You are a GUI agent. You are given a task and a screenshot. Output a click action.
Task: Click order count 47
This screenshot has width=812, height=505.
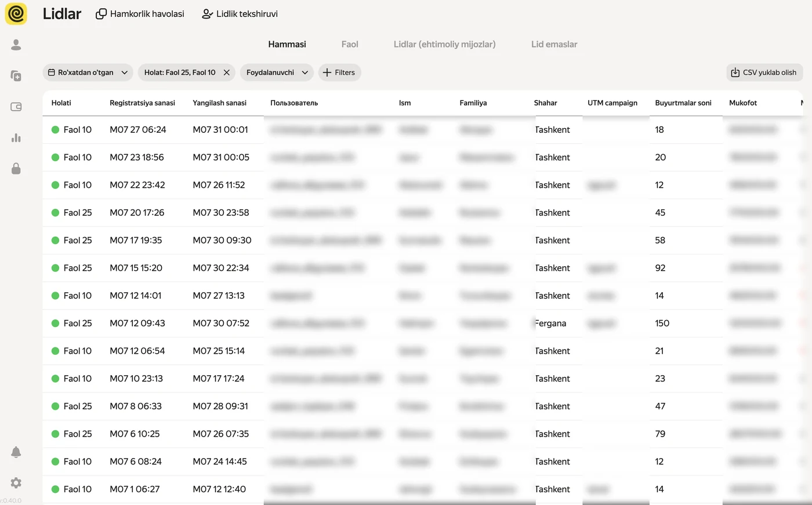(x=660, y=406)
